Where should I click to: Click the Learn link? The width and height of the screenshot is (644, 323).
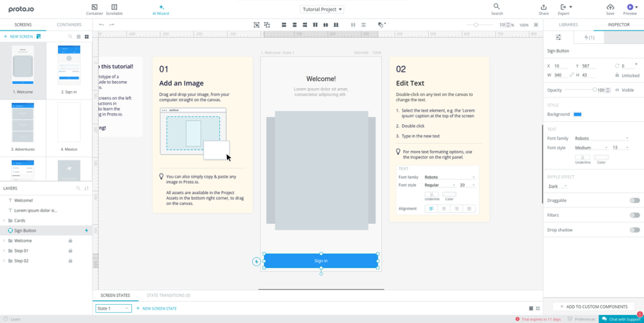(x=12, y=319)
